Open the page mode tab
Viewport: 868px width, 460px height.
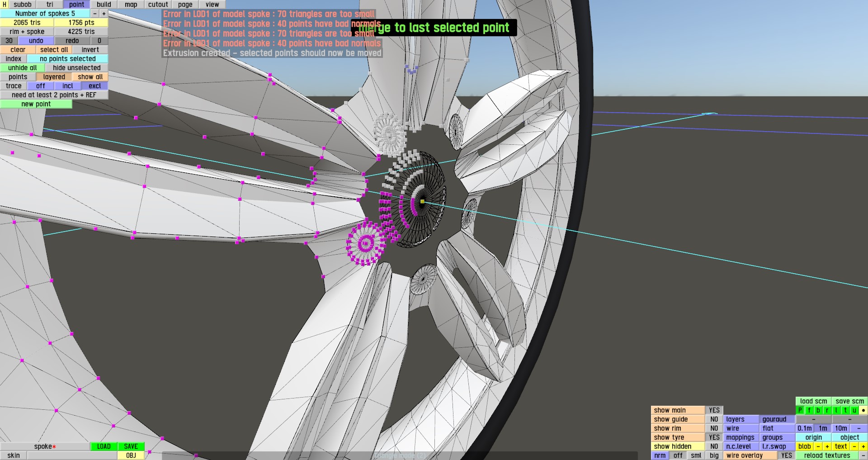pyautogui.click(x=185, y=5)
